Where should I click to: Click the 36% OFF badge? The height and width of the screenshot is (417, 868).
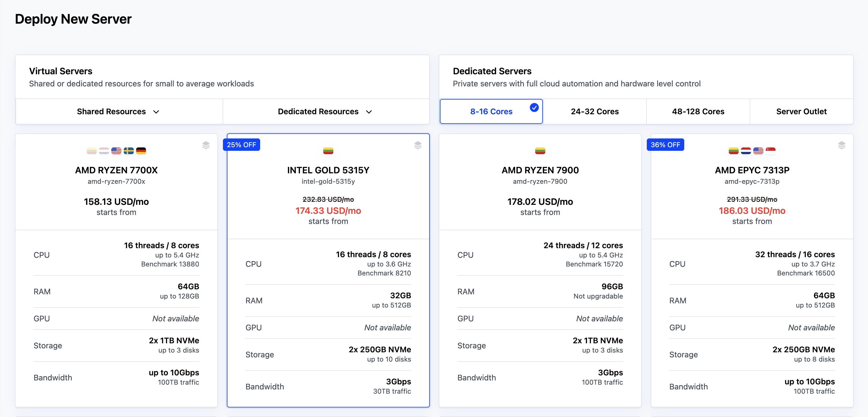[665, 145]
